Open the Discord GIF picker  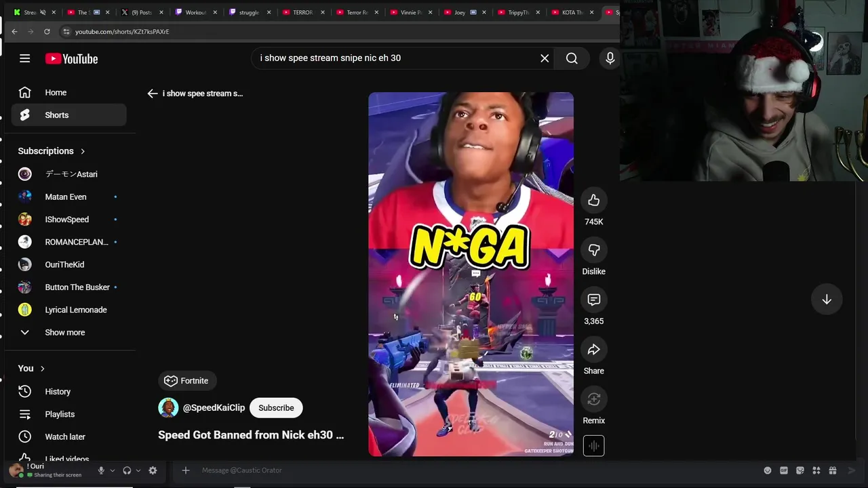[x=784, y=470]
